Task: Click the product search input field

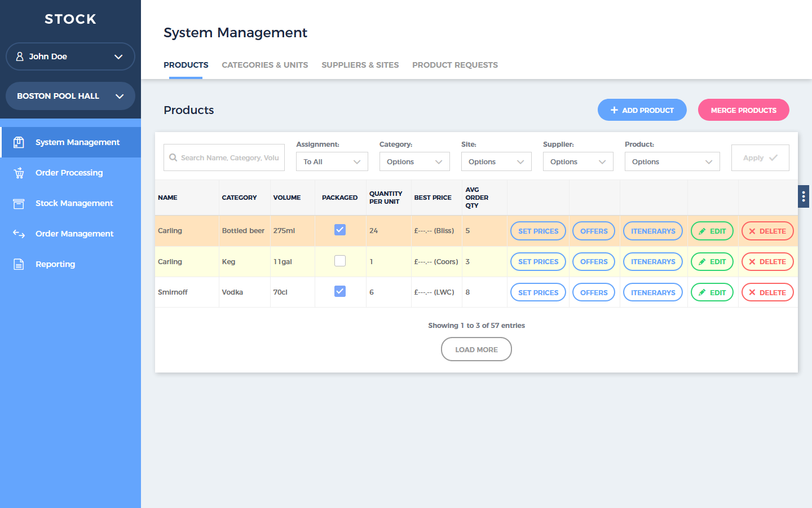Action: (230, 157)
